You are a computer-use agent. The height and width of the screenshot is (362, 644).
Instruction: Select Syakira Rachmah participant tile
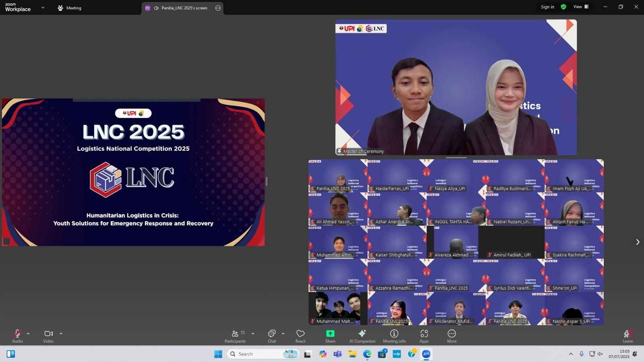[x=574, y=242]
